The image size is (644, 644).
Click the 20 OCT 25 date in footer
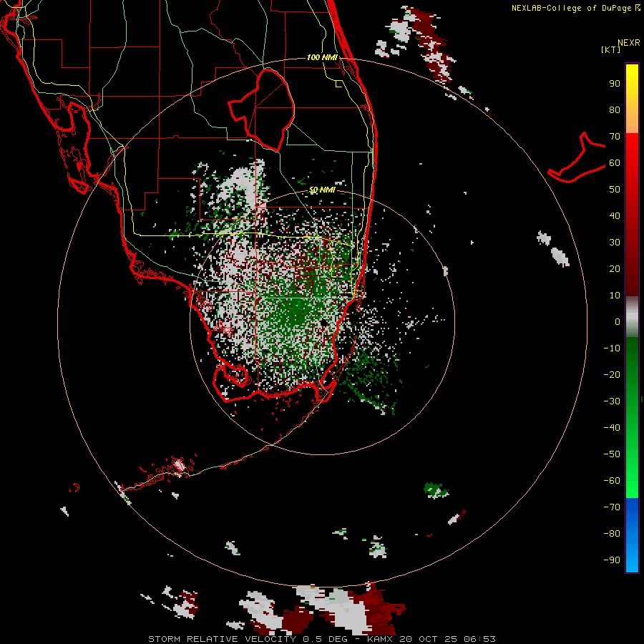click(x=428, y=639)
